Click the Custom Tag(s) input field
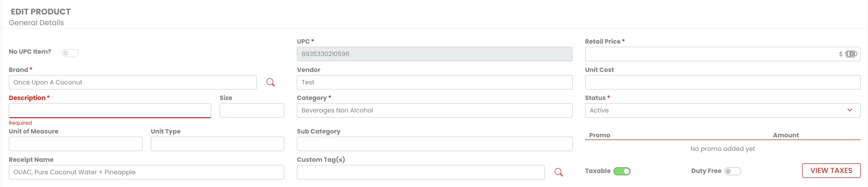The image size is (868, 187). (x=421, y=172)
